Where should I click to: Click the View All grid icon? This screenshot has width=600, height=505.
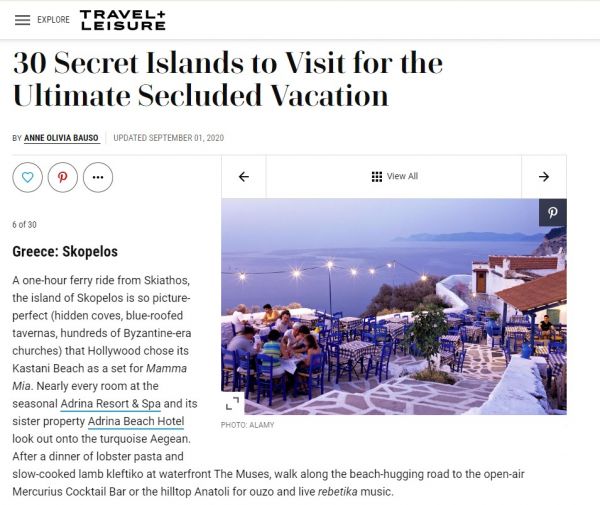377,177
